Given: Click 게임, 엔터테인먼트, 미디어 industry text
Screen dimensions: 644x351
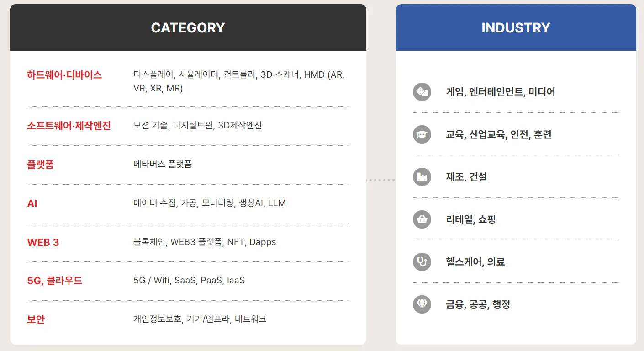Looking at the screenshot, I should 501,92.
